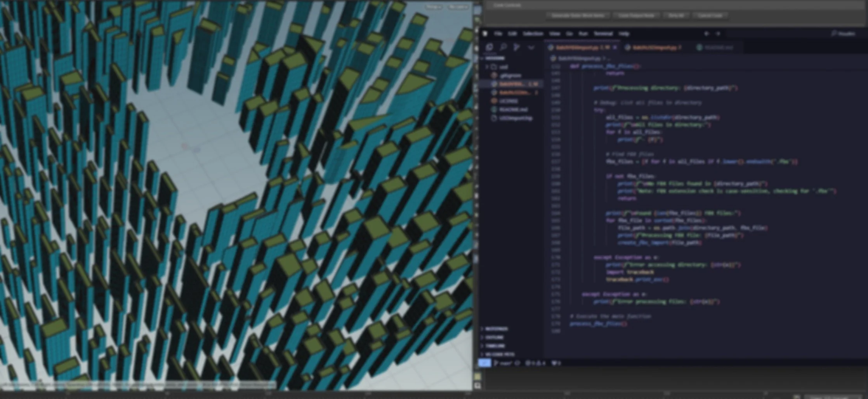Viewport: 868px width, 399px height.
Task: Close the active batch import python tab
Action: 615,47
